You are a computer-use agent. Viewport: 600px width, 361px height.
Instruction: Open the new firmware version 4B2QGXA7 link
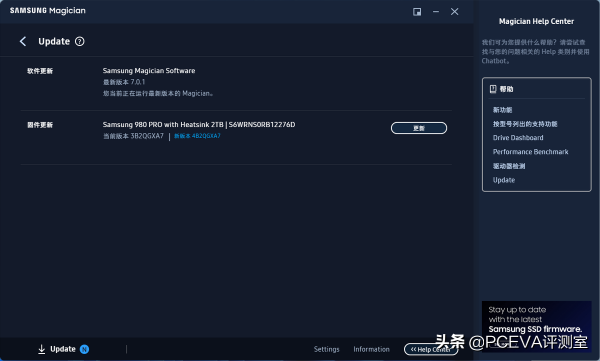coord(197,136)
